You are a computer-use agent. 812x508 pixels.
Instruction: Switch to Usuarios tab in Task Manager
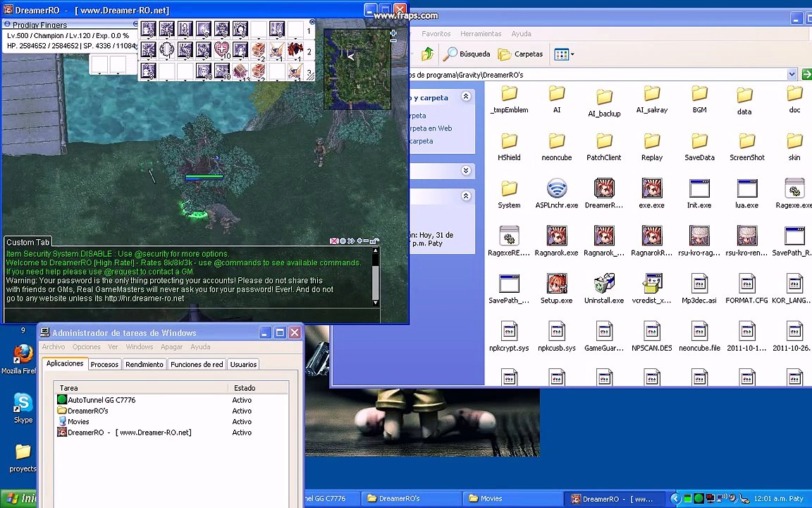pyautogui.click(x=243, y=364)
